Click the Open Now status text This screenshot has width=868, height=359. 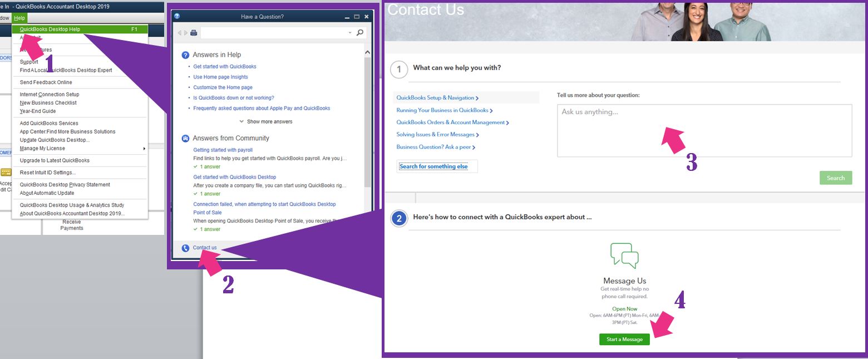click(x=625, y=309)
